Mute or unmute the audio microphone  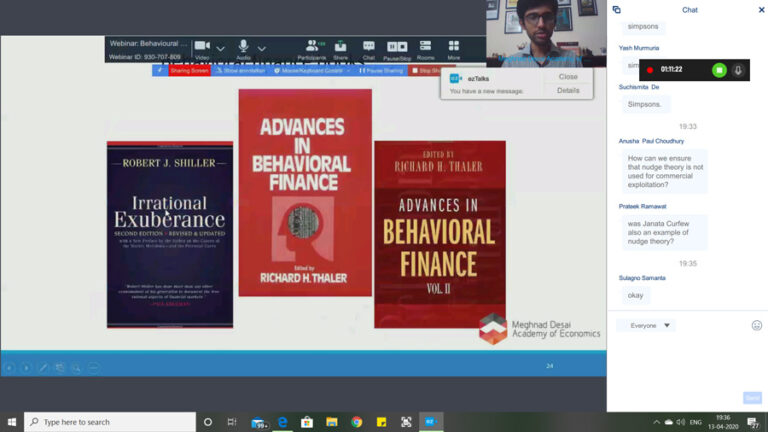(243, 47)
